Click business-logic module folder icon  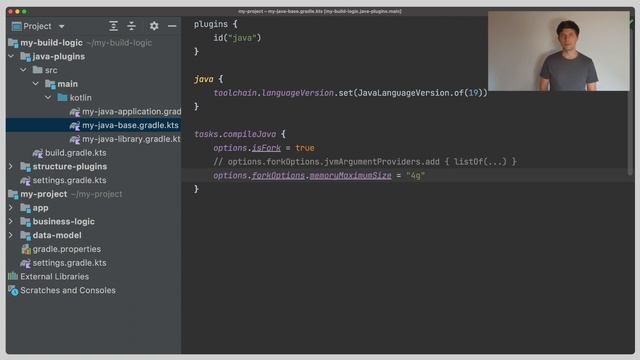click(25, 222)
